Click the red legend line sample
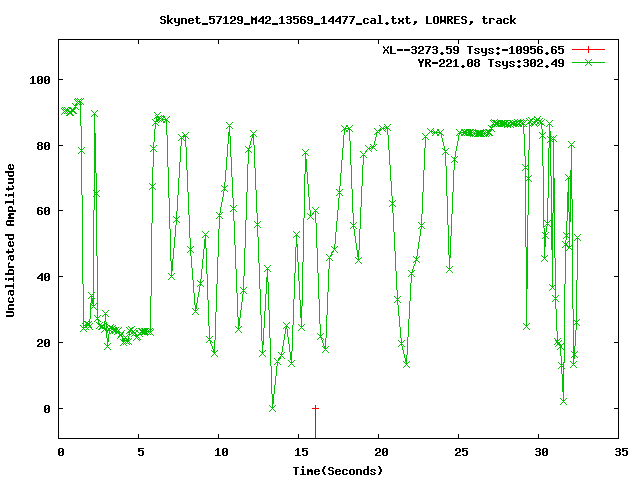This screenshot has height=480, width=640. click(588, 50)
